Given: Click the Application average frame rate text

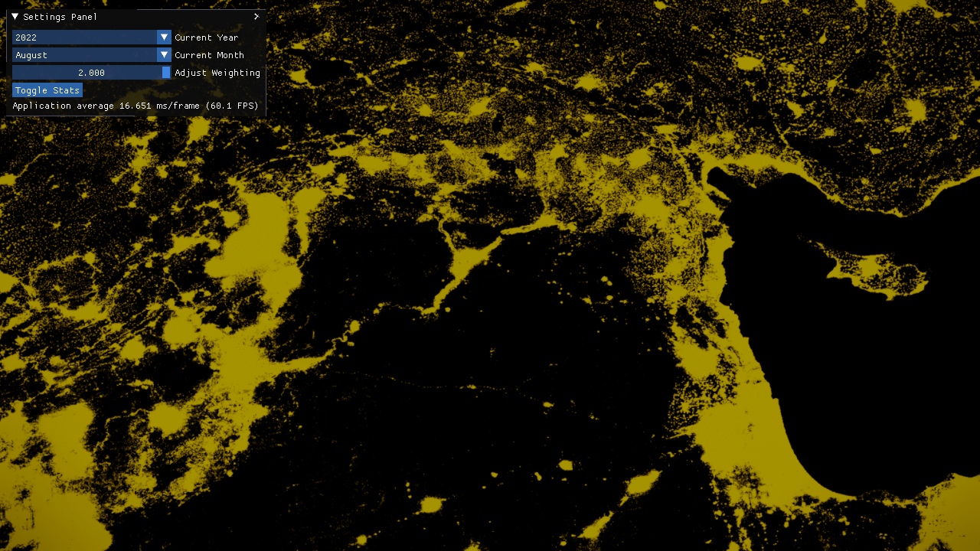Looking at the screenshot, I should point(136,106).
